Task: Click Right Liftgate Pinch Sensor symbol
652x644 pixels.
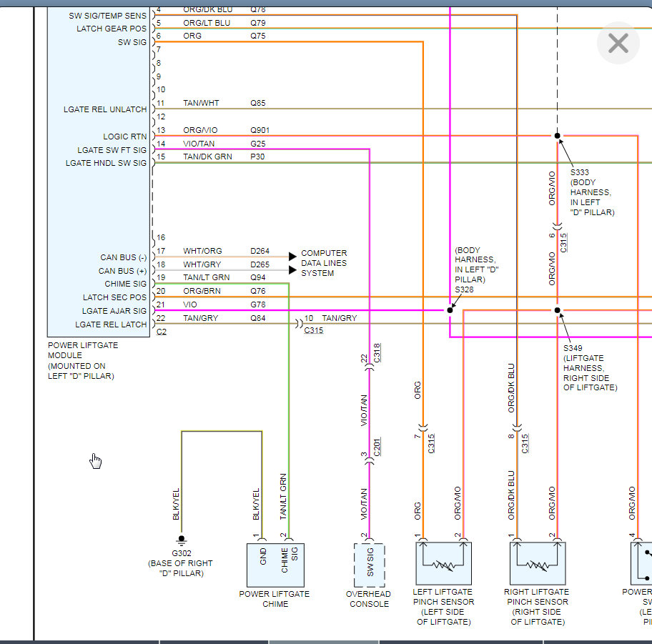Action: coord(538,563)
